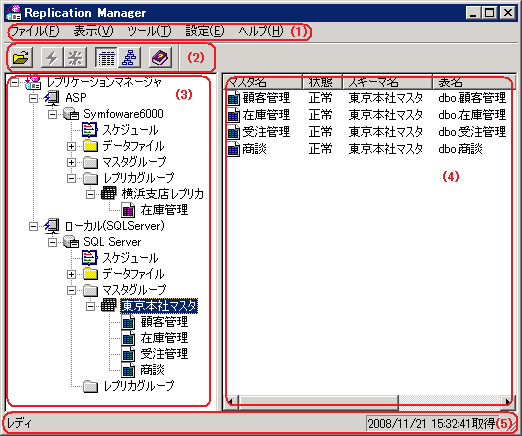522x436 pixels.
Task: Click dbo.顧客管理 table name cell
Action: point(472,98)
